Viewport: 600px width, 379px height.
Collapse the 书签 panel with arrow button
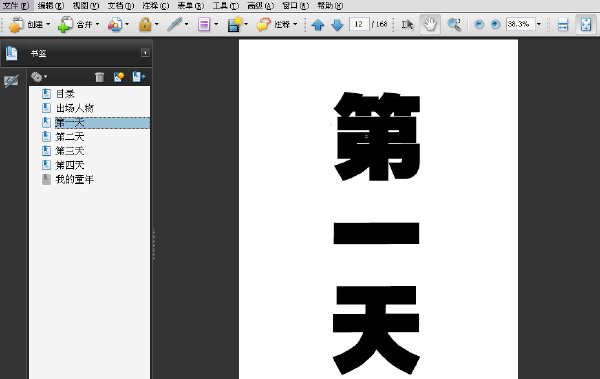145,52
